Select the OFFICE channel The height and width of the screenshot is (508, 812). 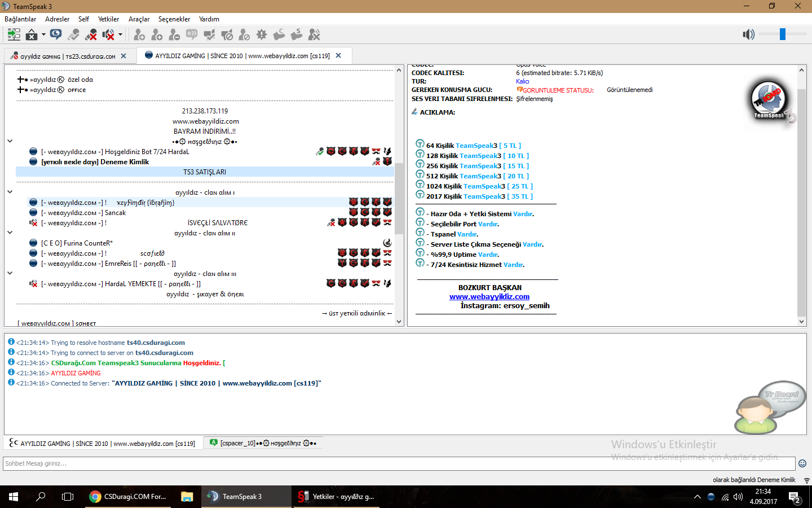[58, 90]
